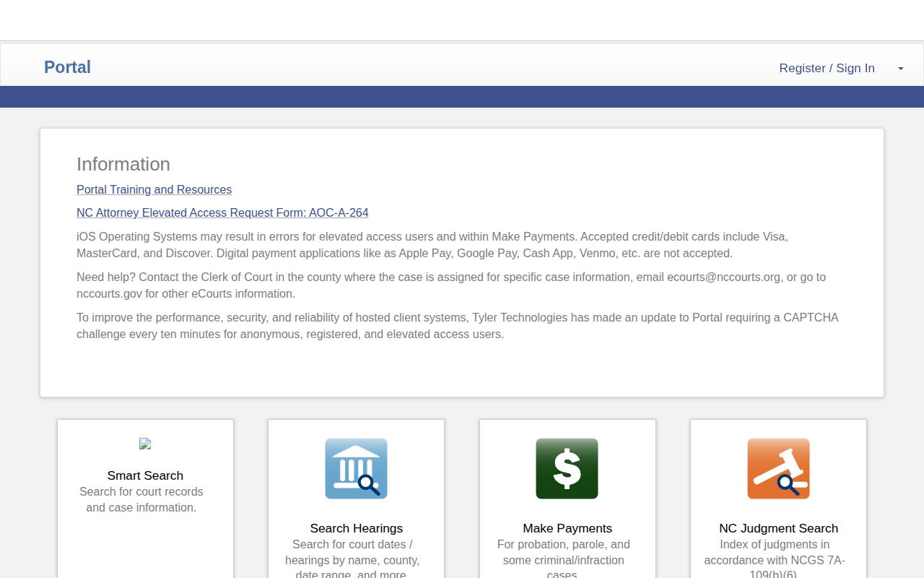Click 'Index of judgments in' description text
Viewport: 924px width, 578px height.
(x=775, y=544)
